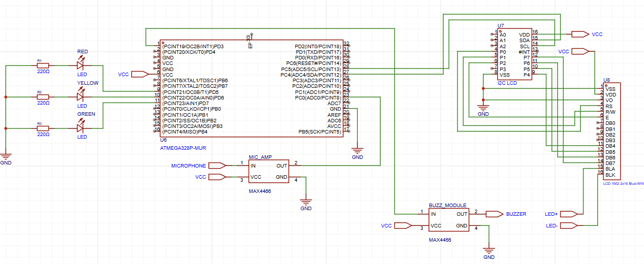Select the MICROPHONE net flag
The width and height of the screenshot is (644, 264).
pos(218,165)
